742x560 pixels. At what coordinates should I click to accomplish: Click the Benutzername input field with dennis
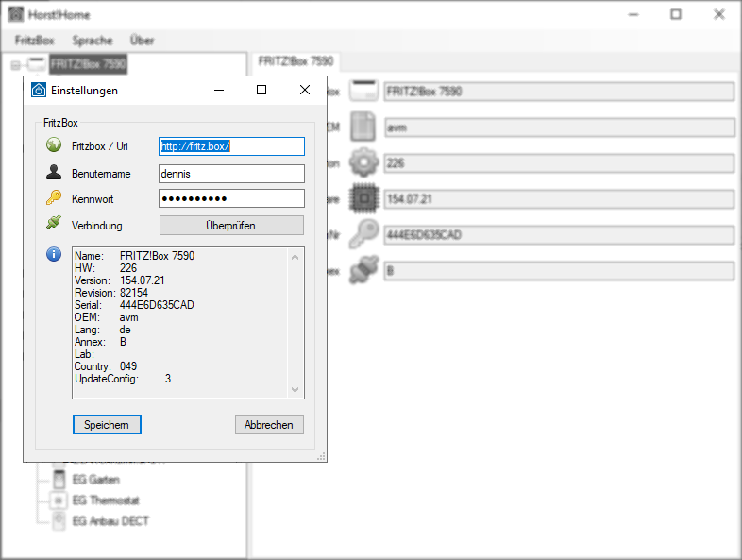tap(231, 174)
